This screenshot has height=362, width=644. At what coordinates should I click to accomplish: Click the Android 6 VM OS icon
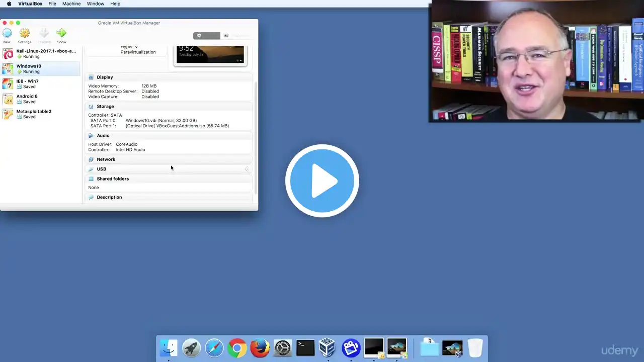click(8, 99)
